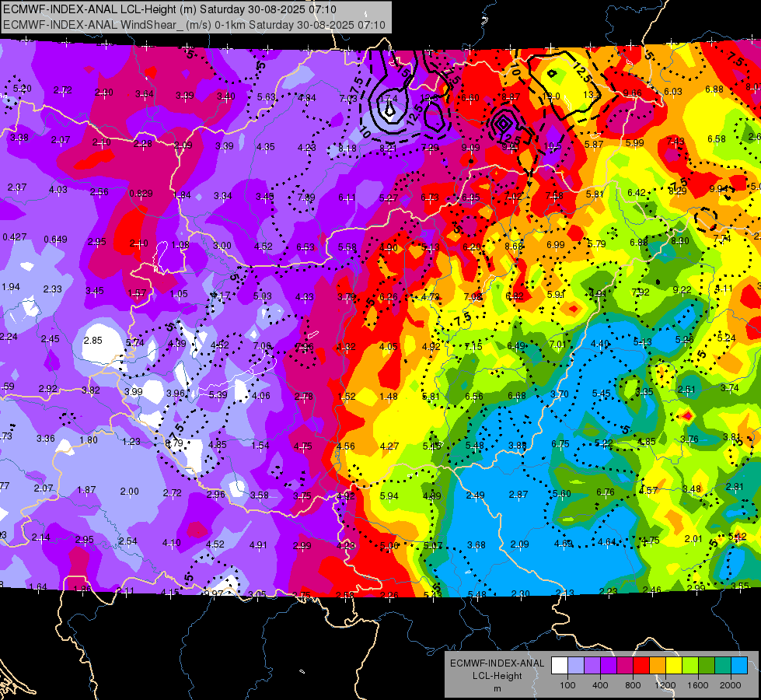Click the grid value 6.11

click(347, 198)
